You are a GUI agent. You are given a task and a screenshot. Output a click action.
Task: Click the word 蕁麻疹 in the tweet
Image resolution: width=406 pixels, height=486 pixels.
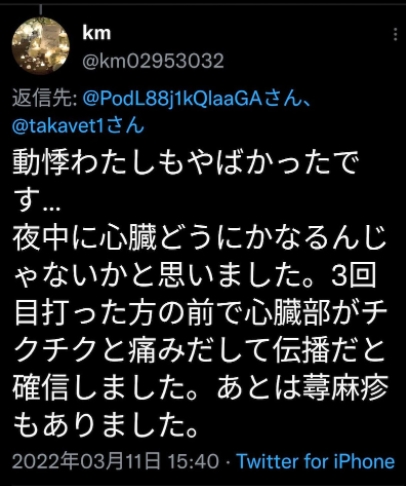(345, 388)
